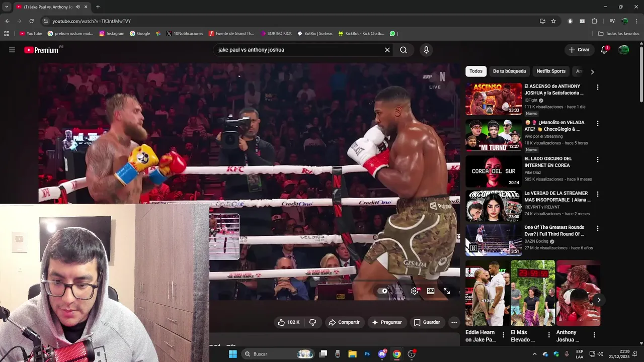Enter fullscreen video mode

point(447,291)
